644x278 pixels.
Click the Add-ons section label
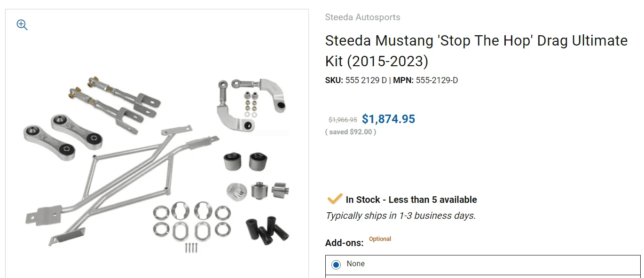(345, 243)
